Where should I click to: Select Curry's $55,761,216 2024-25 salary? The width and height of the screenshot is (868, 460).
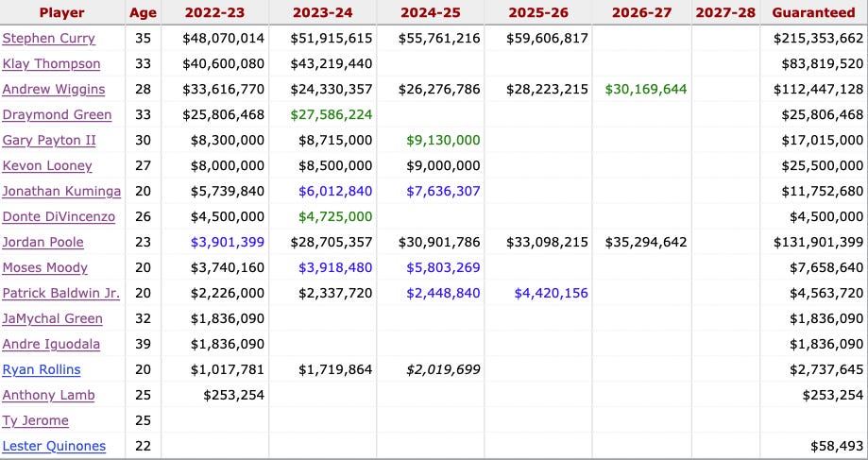click(x=439, y=38)
